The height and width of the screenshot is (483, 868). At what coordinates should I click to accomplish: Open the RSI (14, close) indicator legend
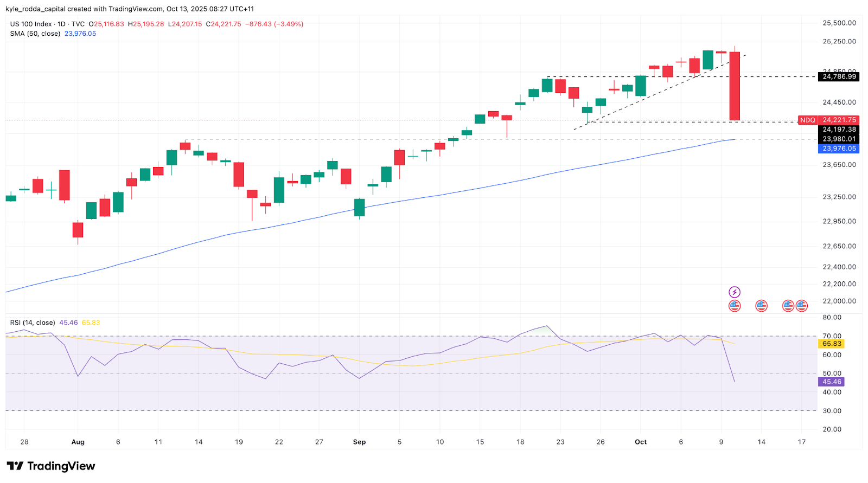[33, 323]
